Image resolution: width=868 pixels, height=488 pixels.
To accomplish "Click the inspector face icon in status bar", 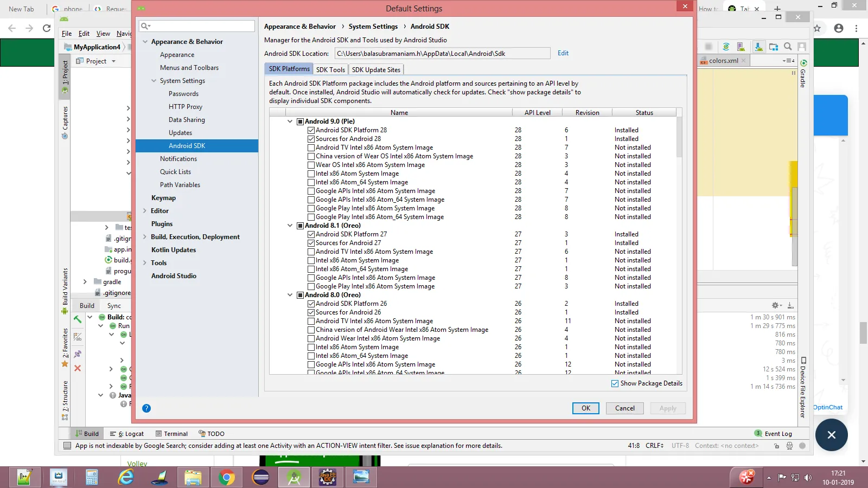I will click(x=789, y=446).
